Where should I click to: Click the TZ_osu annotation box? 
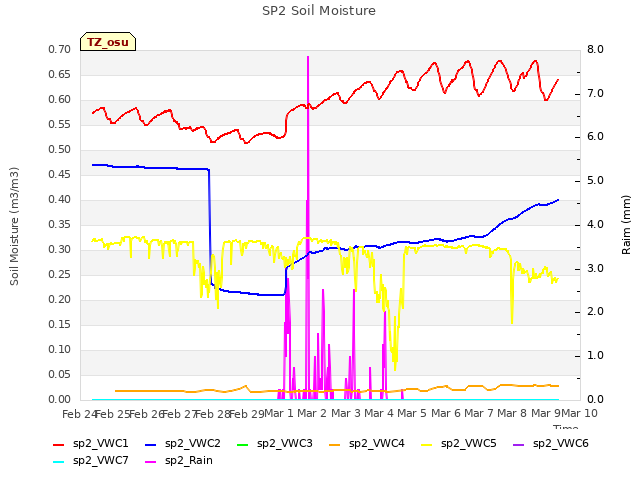(x=108, y=42)
